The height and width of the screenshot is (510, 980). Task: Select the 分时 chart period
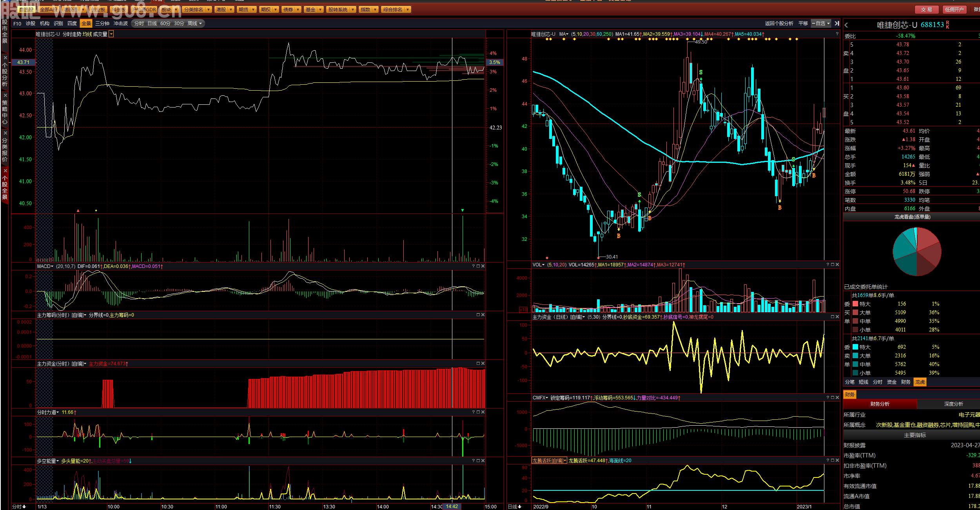(139, 24)
